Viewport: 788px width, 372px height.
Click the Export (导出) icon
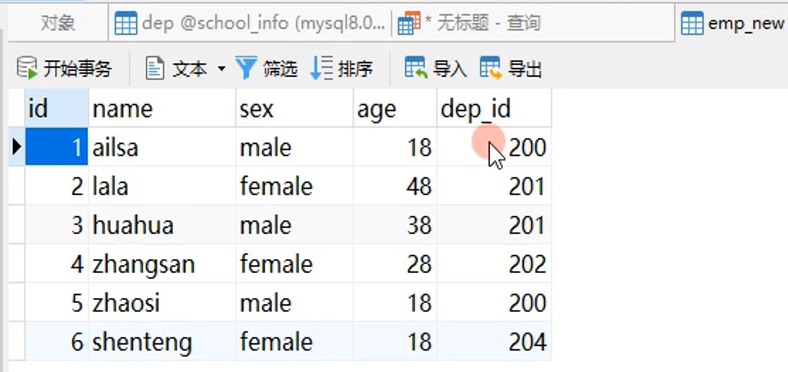(491, 68)
